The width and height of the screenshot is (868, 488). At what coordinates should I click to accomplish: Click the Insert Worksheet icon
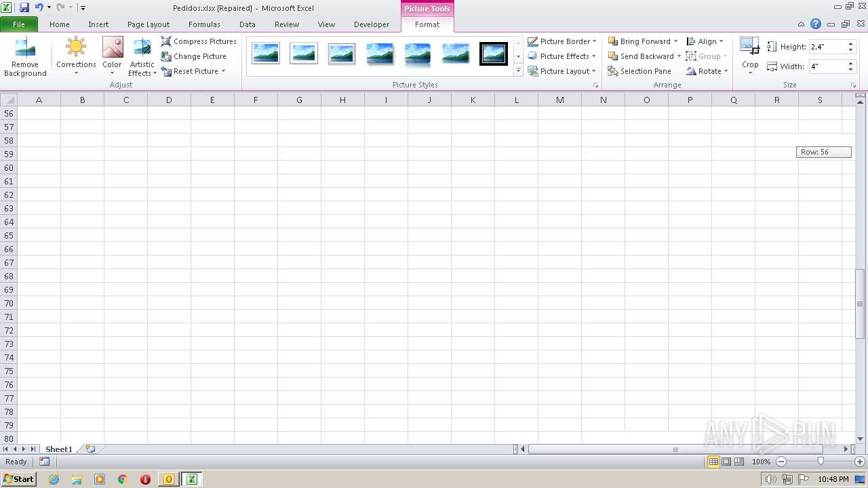90,449
